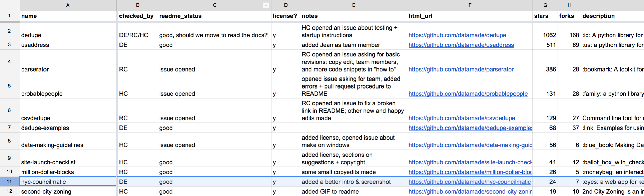This screenshot has height=196, width=644.
Task: Select column A header
Action: click(x=68, y=5)
